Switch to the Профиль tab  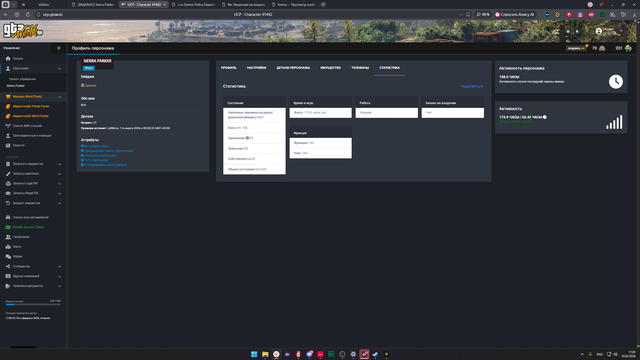coord(229,68)
